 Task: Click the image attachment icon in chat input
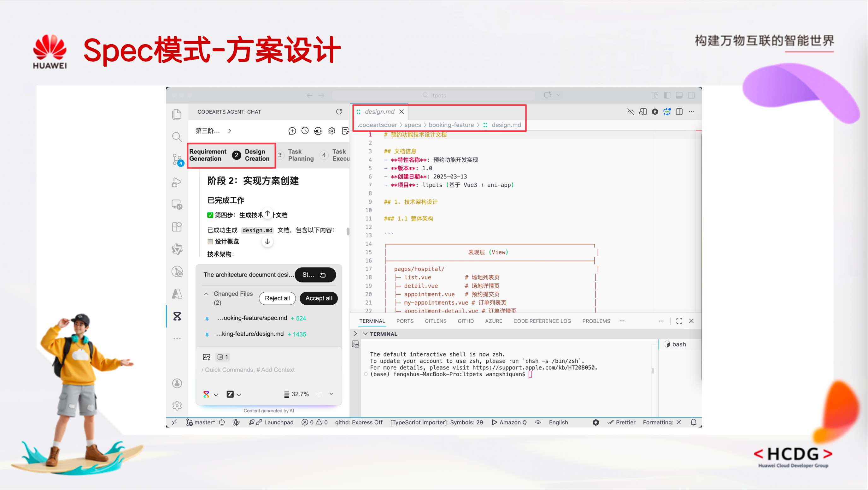tap(207, 357)
